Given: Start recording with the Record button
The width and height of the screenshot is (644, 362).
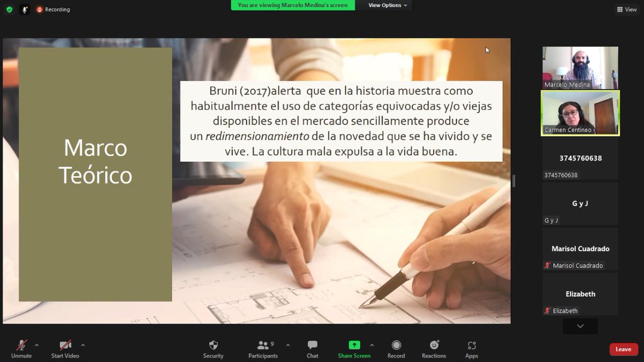Looking at the screenshot, I should (x=396, y=349).
